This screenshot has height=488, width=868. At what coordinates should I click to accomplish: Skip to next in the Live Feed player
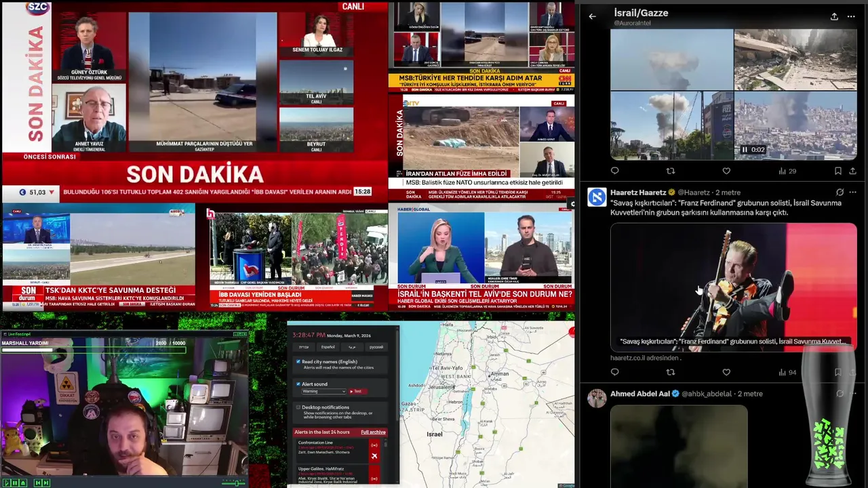click(x=46, y=483)
